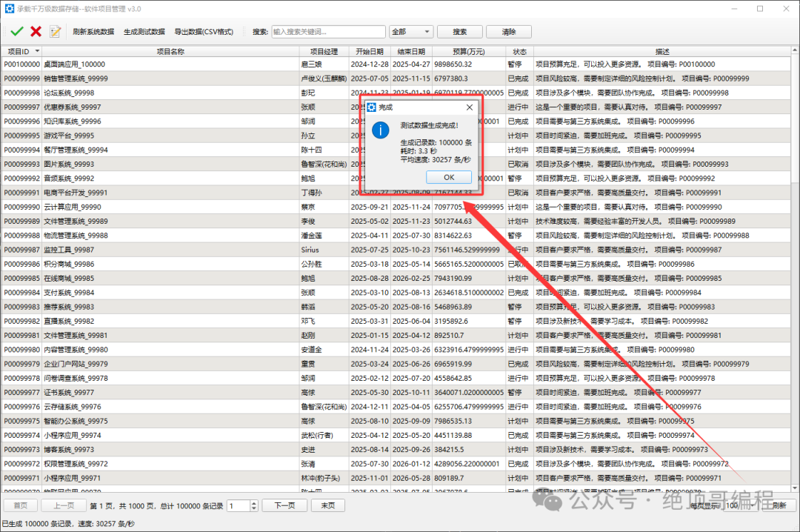Click the P00099995 project ID cell
This screenshot has width=800, height=532.
click(21, 136)
